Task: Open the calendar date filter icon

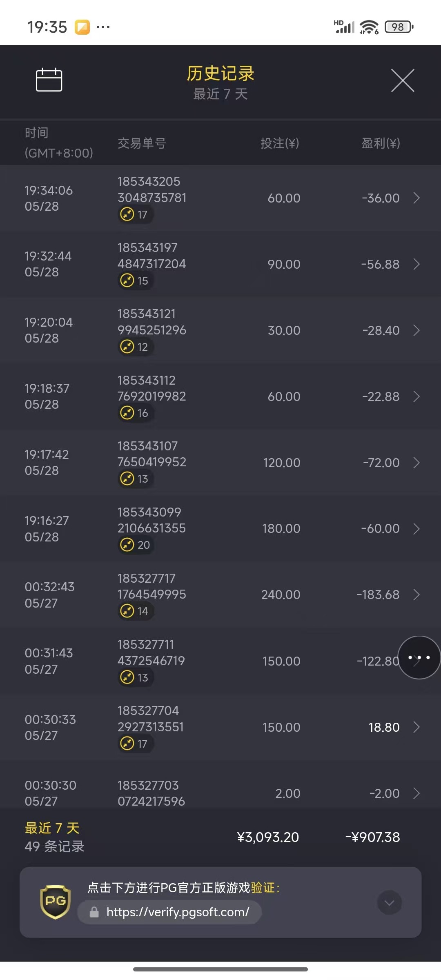Action: pyautogui.click(x=49, y=80)
